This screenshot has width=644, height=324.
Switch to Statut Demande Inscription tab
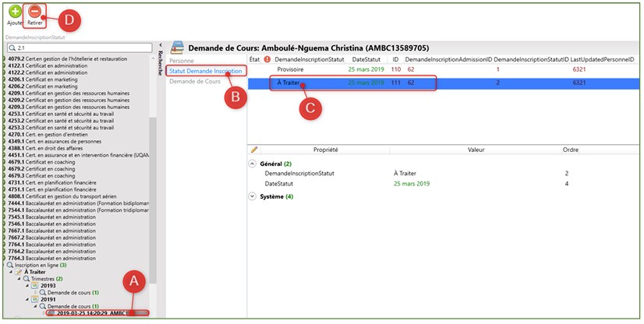(x=205, y=71)
